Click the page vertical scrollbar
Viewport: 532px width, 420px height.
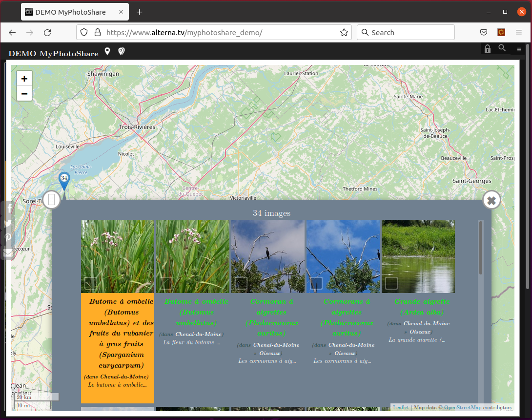pyautogui.click(x=528, y=167)
